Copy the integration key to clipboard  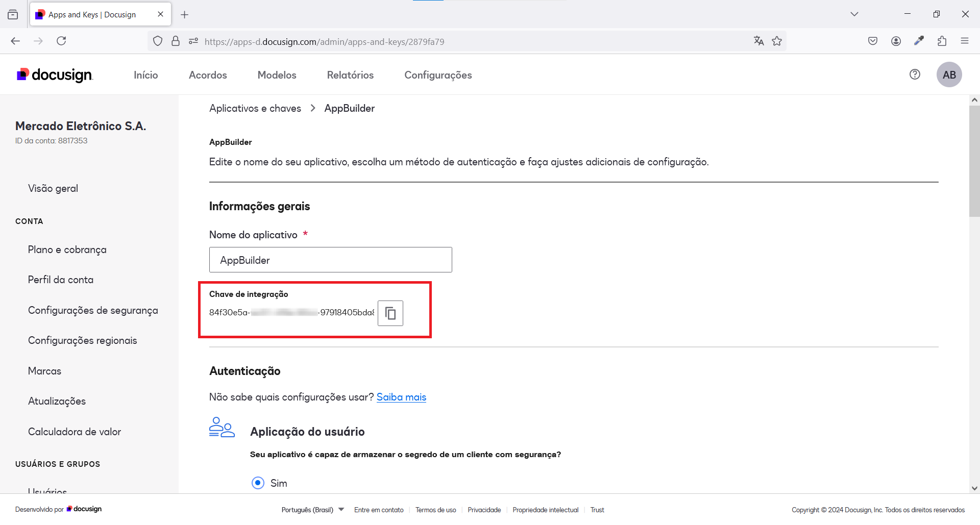click(x=390, y=313)
